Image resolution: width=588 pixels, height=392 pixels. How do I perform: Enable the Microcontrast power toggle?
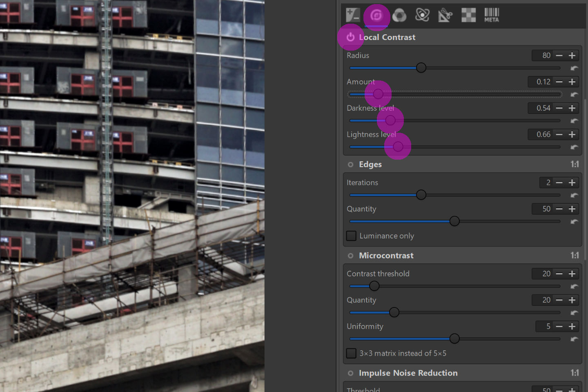350,256
